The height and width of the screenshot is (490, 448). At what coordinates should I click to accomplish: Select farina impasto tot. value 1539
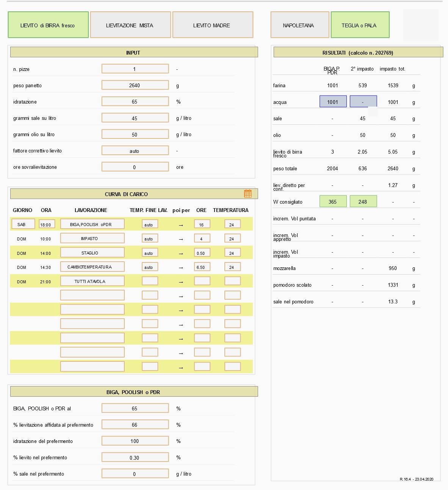pyautogui.click(x=393, y=85)
